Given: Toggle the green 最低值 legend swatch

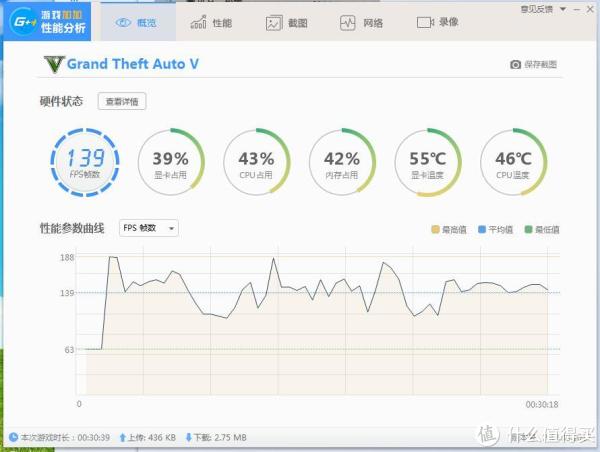Looking at the screenshot, I should (x=528, y=229).
